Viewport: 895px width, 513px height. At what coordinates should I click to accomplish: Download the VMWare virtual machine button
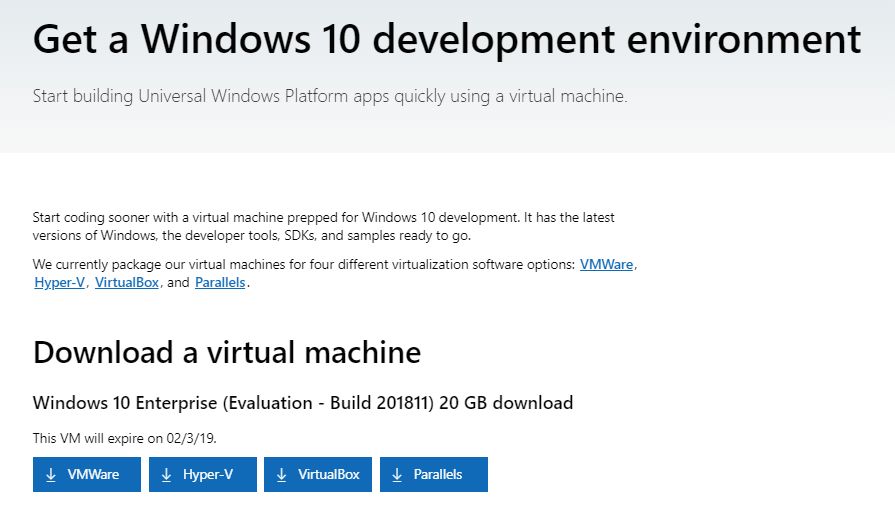[x=87, y=474]
